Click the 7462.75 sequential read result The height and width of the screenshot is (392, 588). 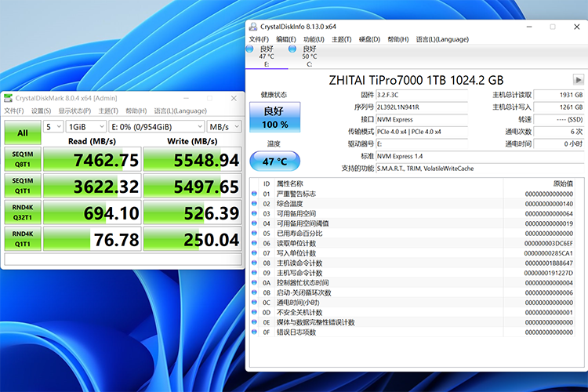93,159
